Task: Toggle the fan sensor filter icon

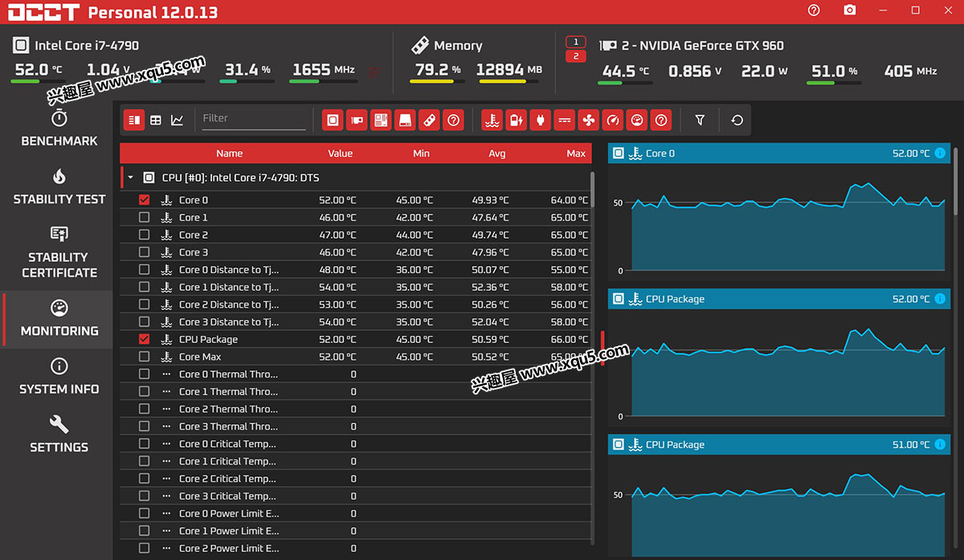Action: pos(588,120)
